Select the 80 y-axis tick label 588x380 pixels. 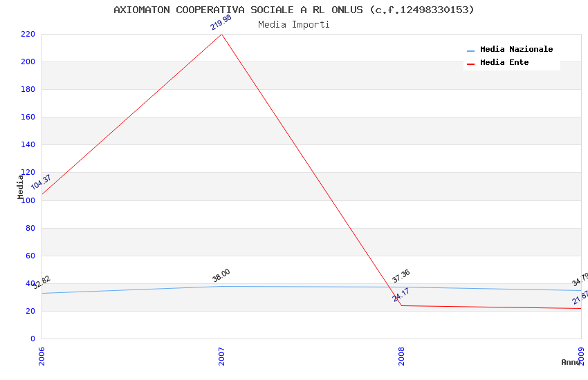pyautogui.click(x=30, y=228)
